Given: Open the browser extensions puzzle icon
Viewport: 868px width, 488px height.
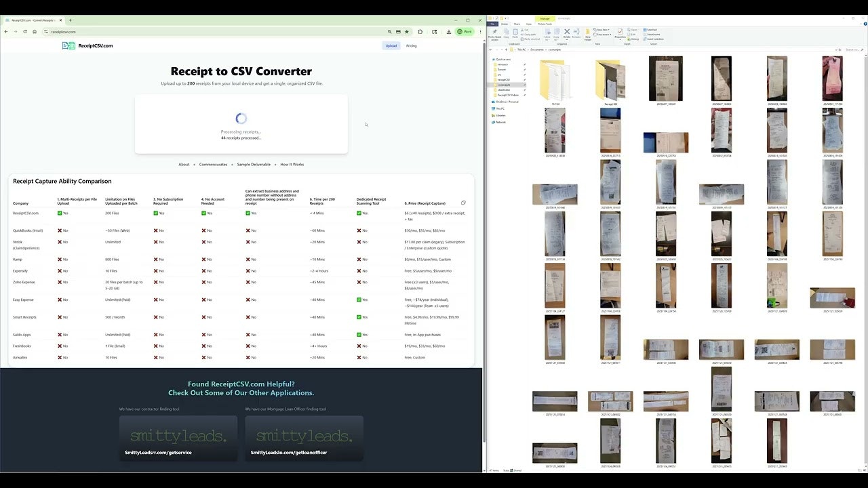Looking at the screenshot, I should point(420,32).
